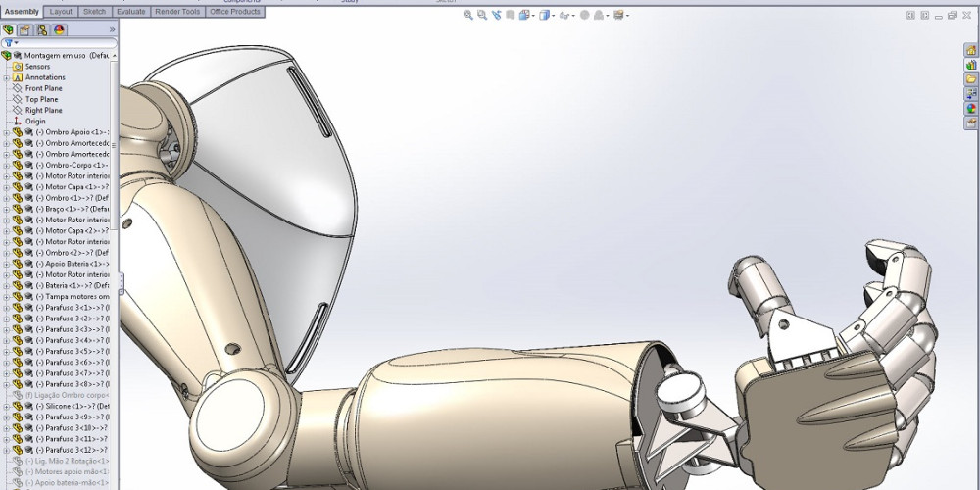
Task: Open the Office Products tab
Action: (235, 11)
